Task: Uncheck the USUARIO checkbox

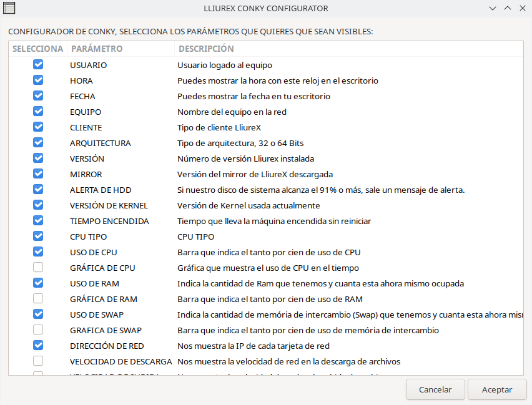Action: (38, 65)
